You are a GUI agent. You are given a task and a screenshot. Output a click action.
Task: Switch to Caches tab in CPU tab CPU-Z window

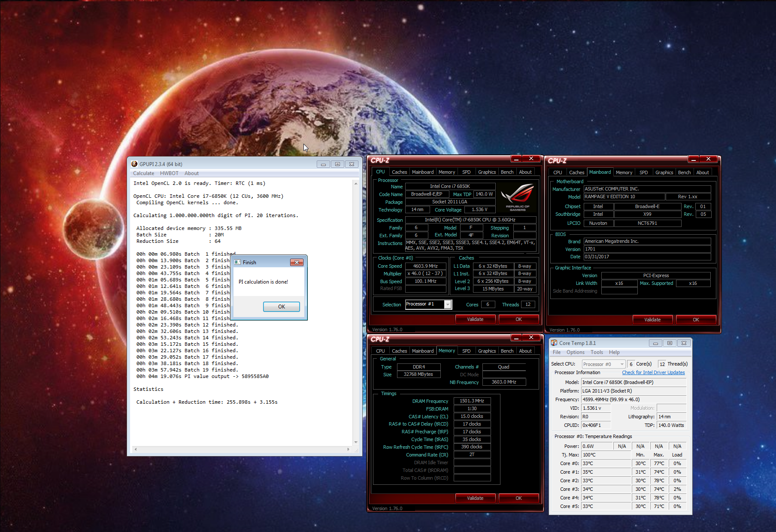[x=399, y=172]
